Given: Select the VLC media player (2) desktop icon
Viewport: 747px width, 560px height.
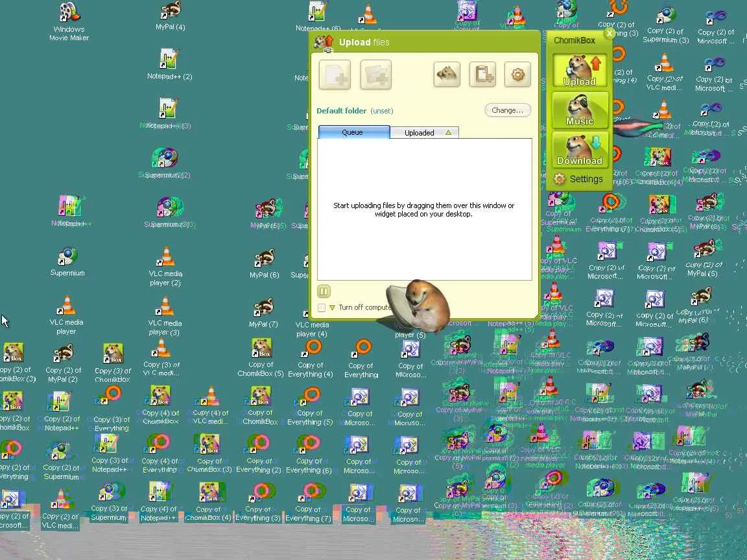Looking at the screenshot, I should click(165, 266).
